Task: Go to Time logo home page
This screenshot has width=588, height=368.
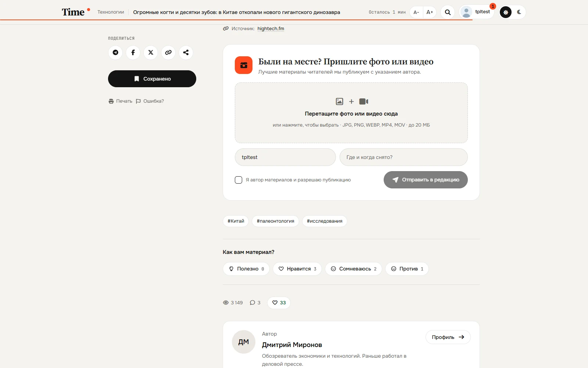Action: pos(76,12)
